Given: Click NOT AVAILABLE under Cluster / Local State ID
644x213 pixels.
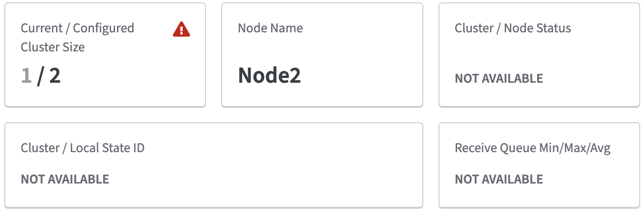Looking at the screenshot, I should (65, 179).
